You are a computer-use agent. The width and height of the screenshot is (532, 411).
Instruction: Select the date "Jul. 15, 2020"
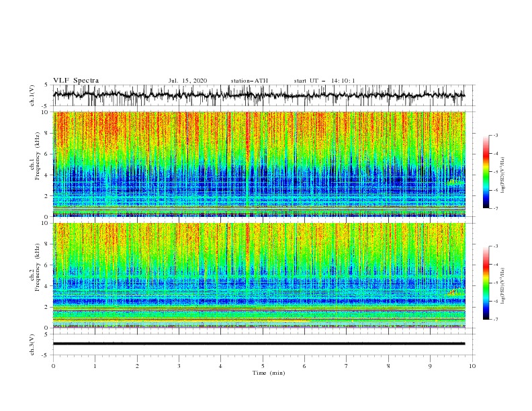coord(187,81)
